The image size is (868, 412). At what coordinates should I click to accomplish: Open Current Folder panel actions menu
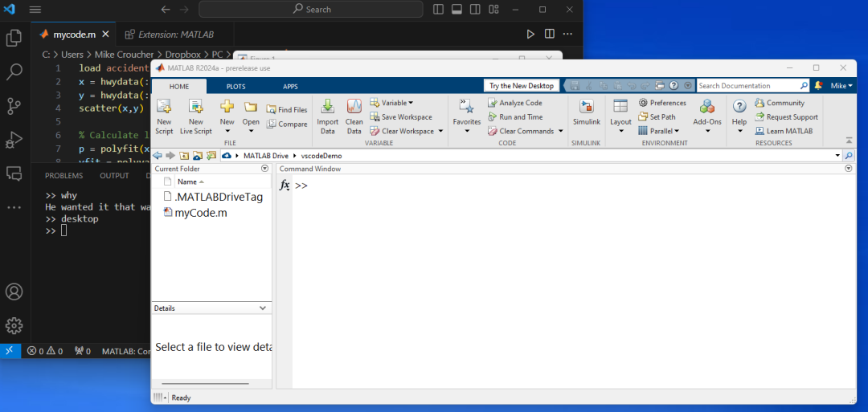264,169
